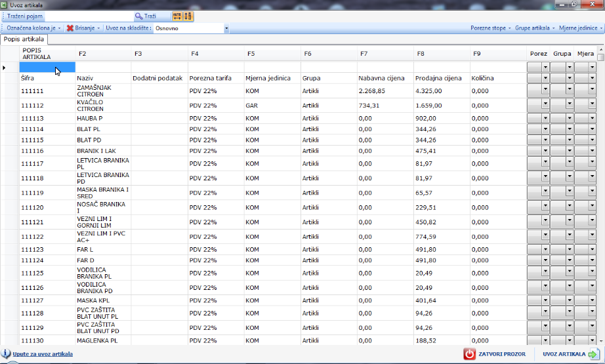
Task: Click the Traži search button
Action: (x=146, y=16)
